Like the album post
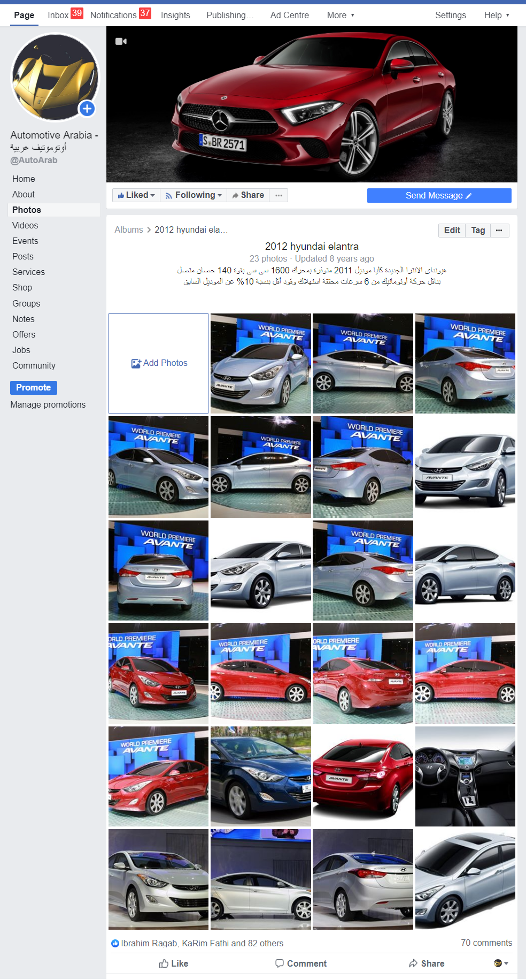 pyautogui.click(x=173, y=963)
